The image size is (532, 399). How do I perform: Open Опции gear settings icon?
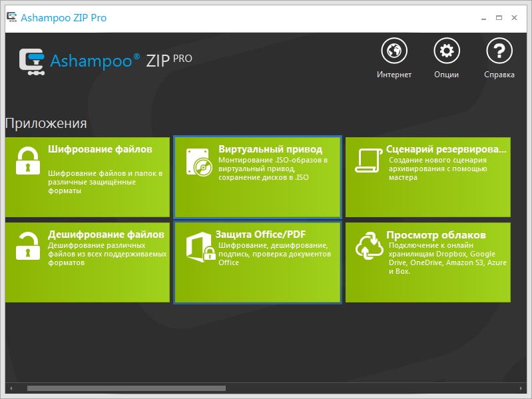(x=447, y=51)
